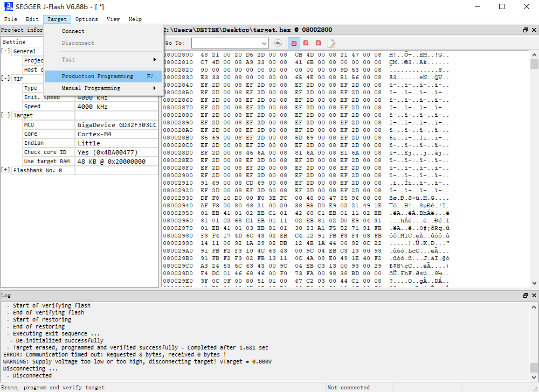Undock the Log panel

tap(525, 295)
